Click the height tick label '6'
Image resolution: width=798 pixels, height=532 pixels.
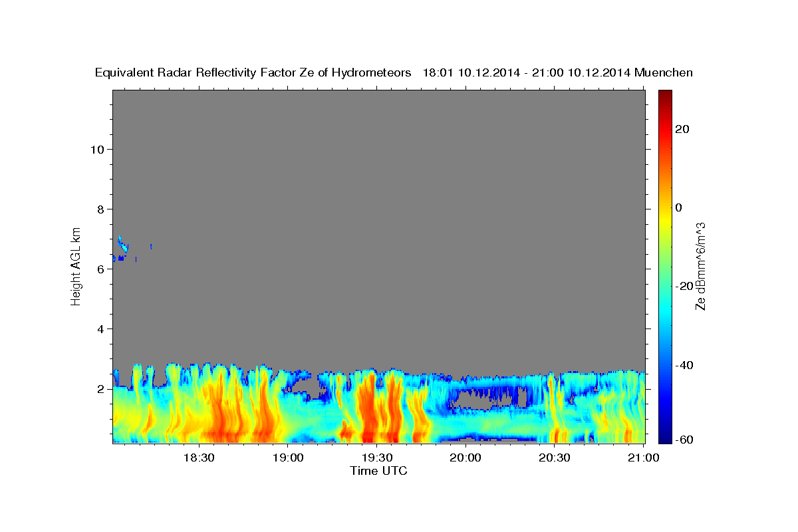[x=99, y=269]
